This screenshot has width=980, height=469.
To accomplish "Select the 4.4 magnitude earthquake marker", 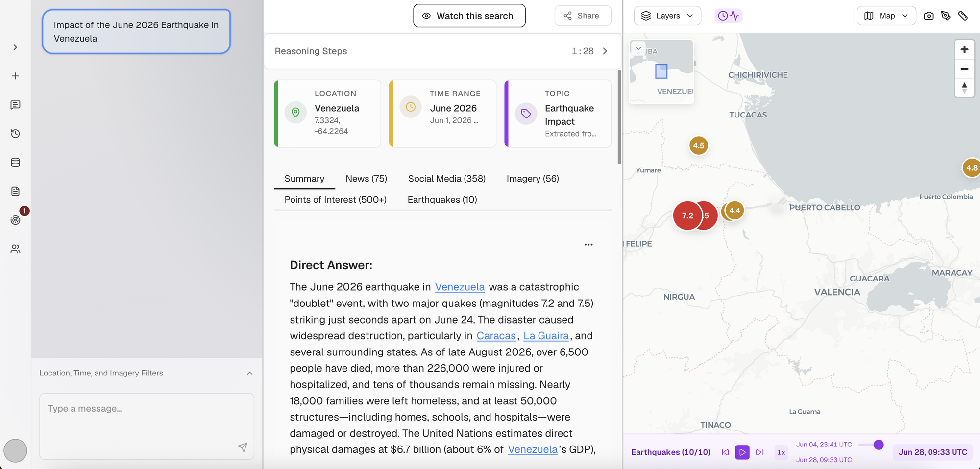I will (735, 211).
